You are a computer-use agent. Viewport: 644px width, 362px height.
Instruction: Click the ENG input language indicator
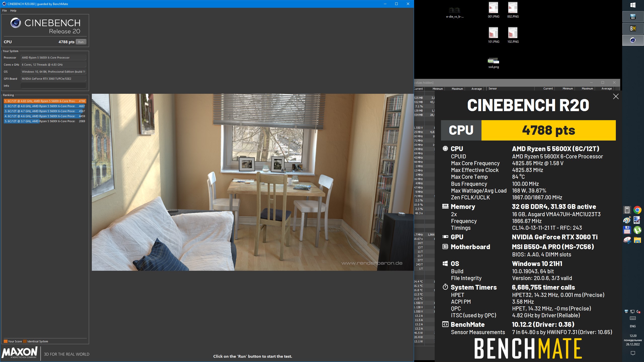[633, 326]
